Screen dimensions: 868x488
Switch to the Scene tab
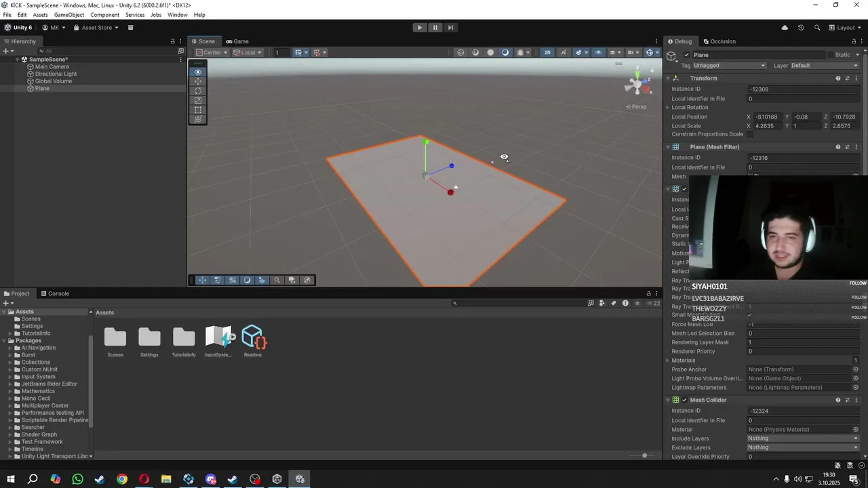tap(203, 41)
